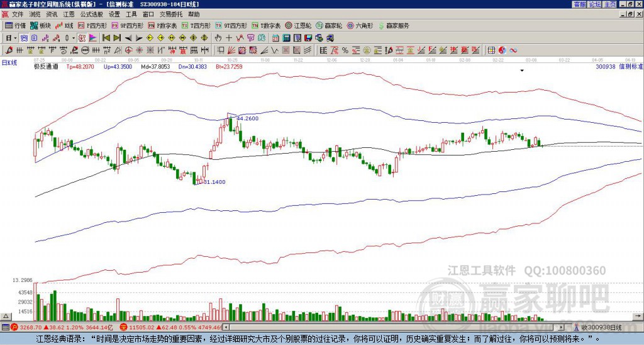644x345 pixels.
Task: Click the black right arrow icon
Action: click(139, 38)
